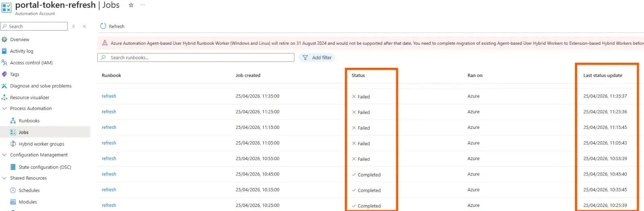Open Overview in the sidebar
Viewport: 644px width, 211px height.
[20, 39]
